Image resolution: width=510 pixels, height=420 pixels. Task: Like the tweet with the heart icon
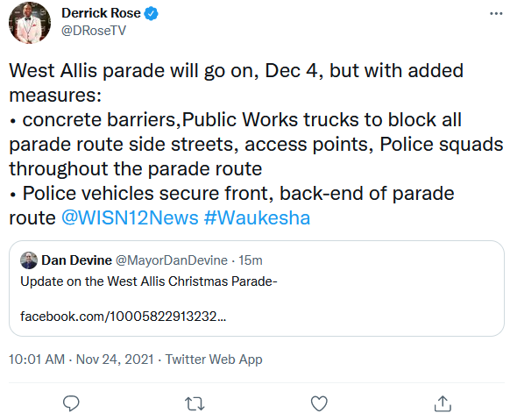tap(319, 403)
